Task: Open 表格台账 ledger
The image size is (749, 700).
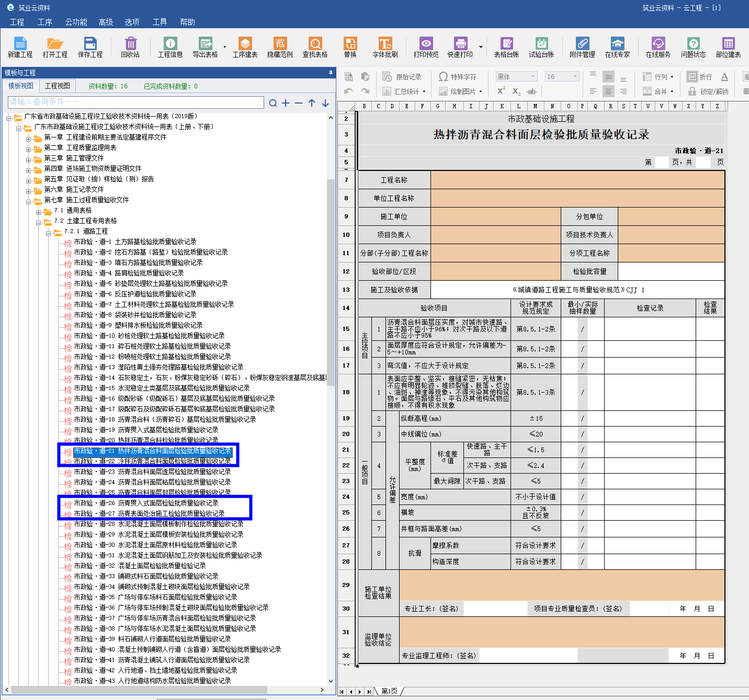Action: click(x=506, y=47)
